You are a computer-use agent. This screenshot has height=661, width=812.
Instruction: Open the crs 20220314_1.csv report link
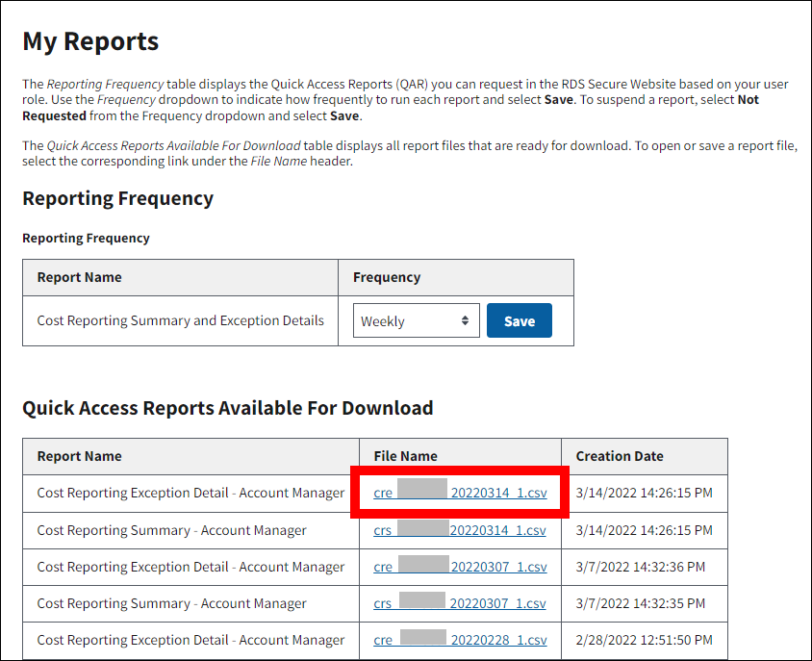tap(460, 530)
